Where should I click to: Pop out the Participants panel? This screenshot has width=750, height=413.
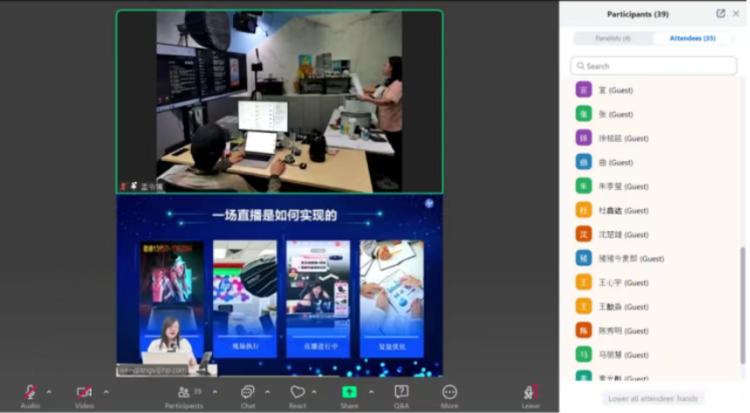pos(720,13)
